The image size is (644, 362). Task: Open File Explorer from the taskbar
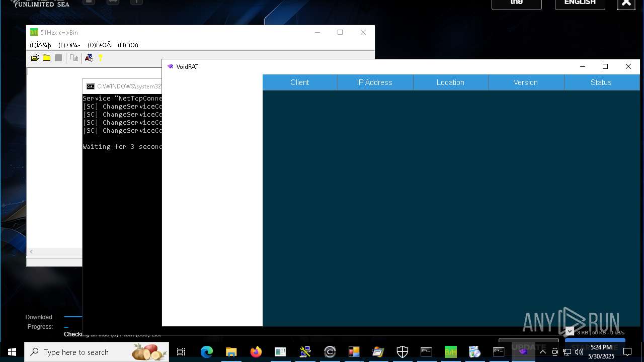pos(231,352)
